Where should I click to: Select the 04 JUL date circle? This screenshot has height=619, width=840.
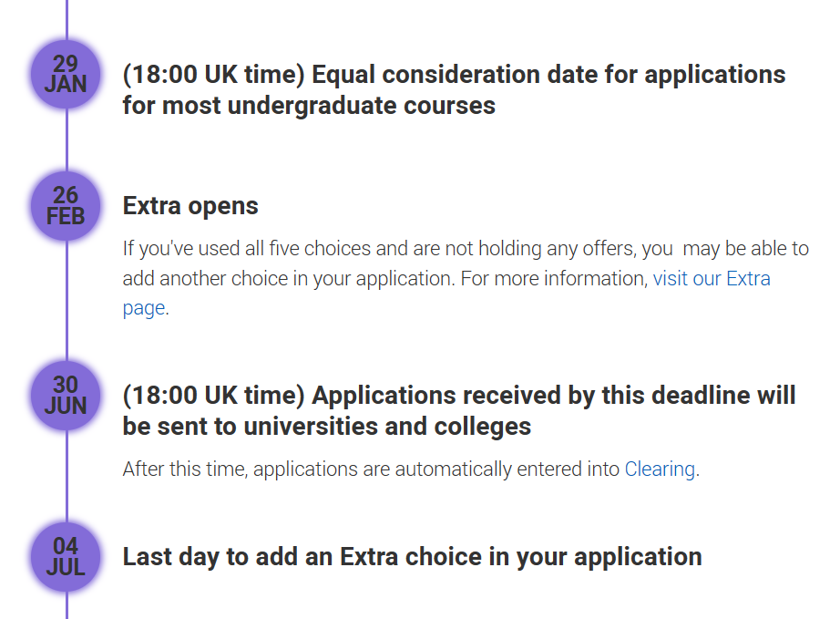tap(66, 557)
